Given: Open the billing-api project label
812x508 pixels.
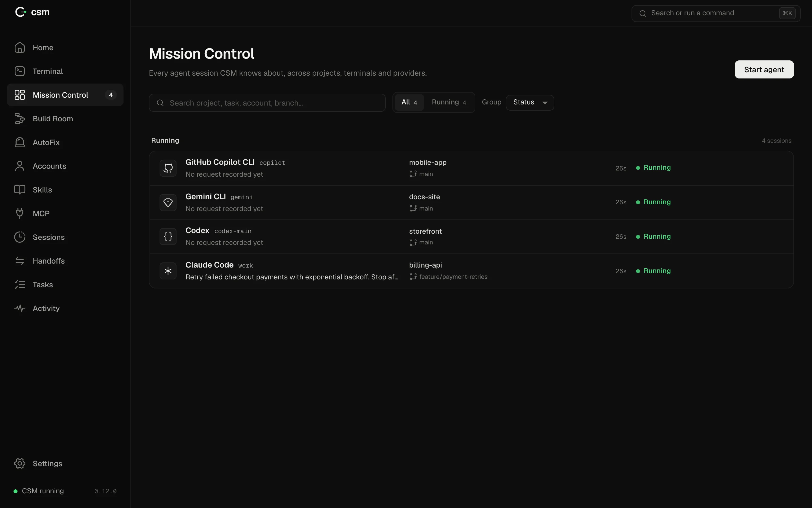Looking at the screenshot, I should [x=425, y=265].
